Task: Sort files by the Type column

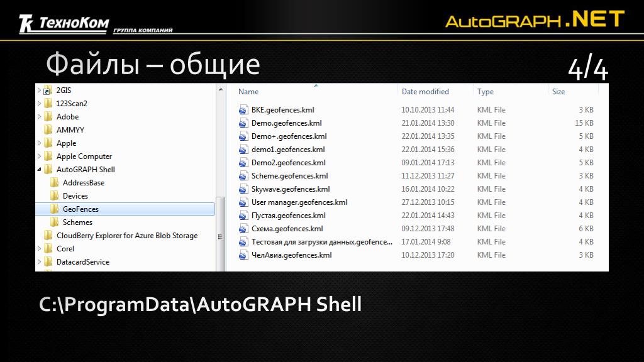Action: point(485,92)
